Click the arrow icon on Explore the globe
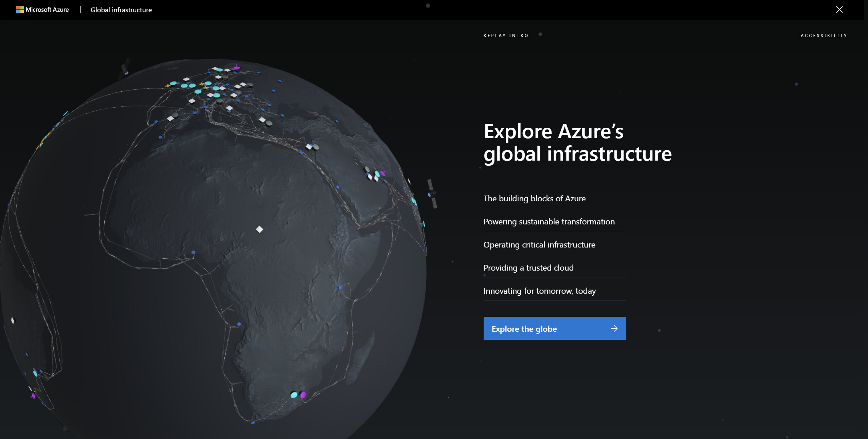Screen dimensions: 868x439 (614, 328)
